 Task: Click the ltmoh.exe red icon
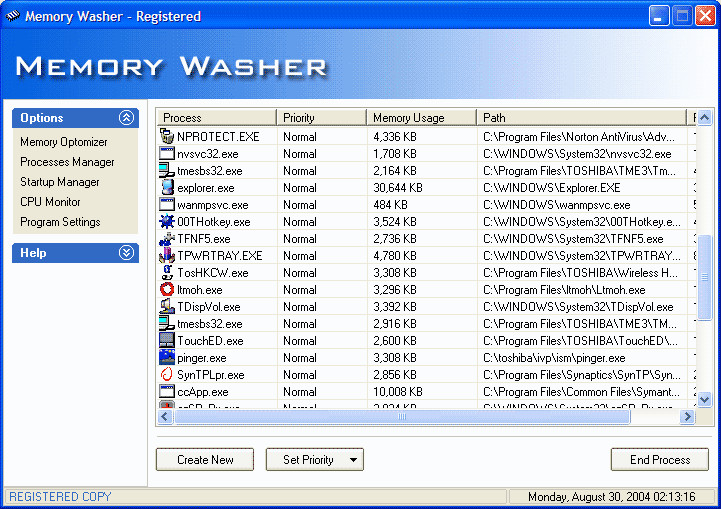[x=167, y=289]
